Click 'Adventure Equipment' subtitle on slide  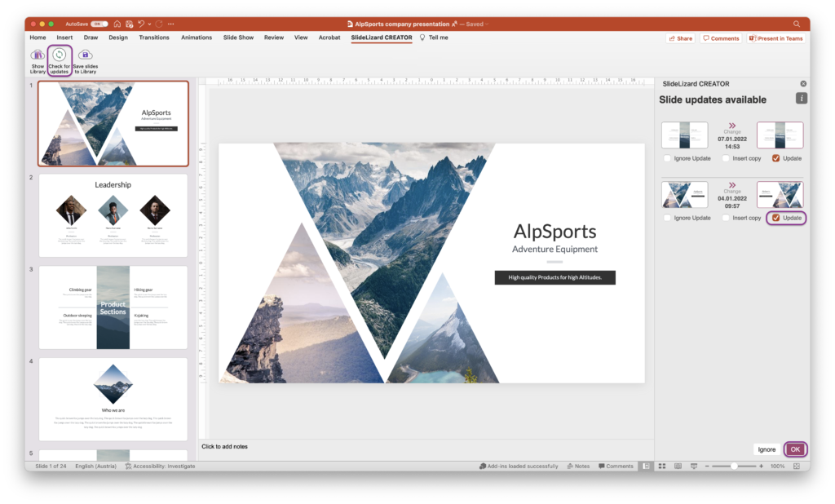point(554,250)
